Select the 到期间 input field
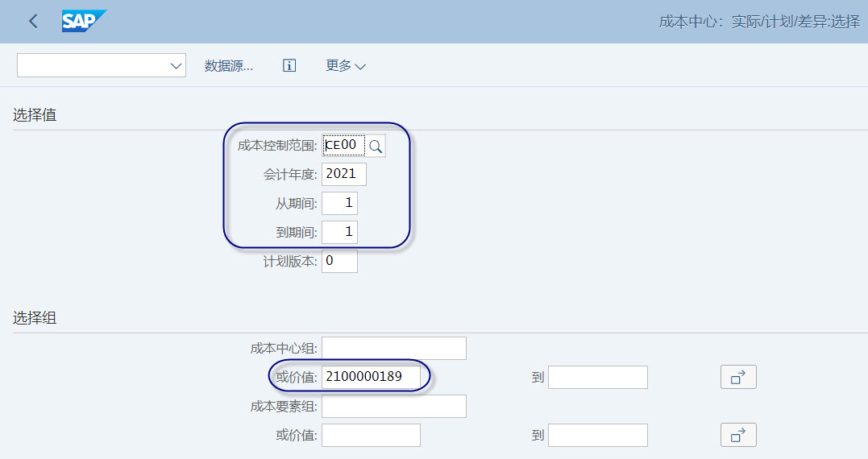The image size is (868, 459). [339, 232]
